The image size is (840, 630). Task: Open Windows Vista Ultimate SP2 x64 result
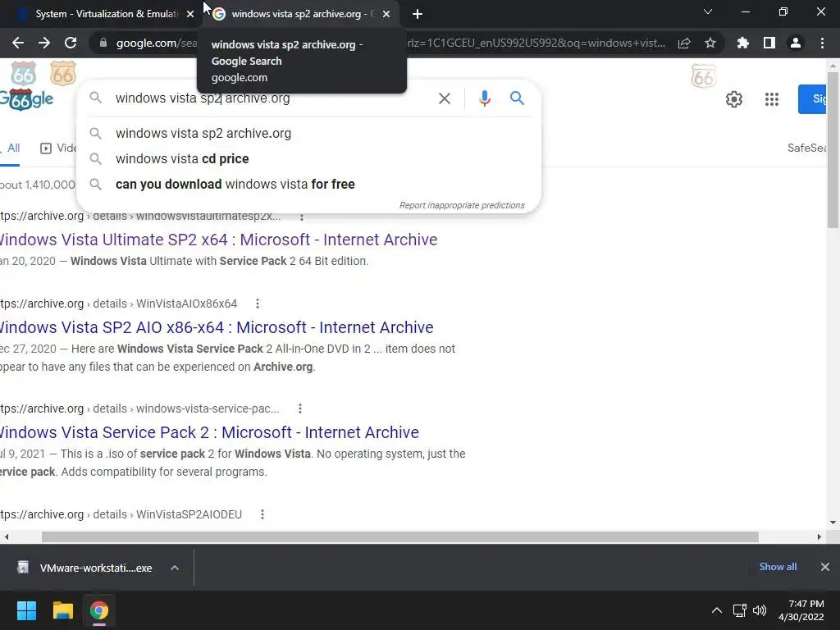[218, 240]
